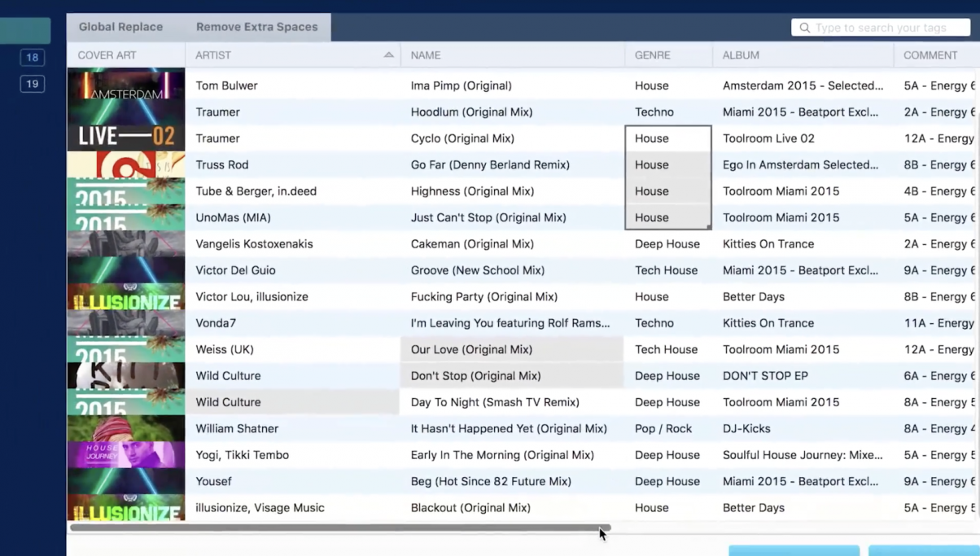
Task: Open the cover art for William Shatner's track
Action: tap(126, 428)
